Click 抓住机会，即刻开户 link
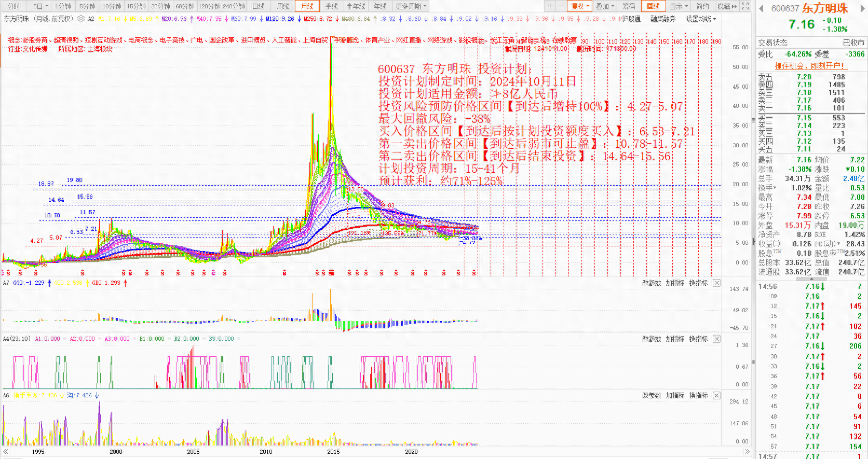 811,66
